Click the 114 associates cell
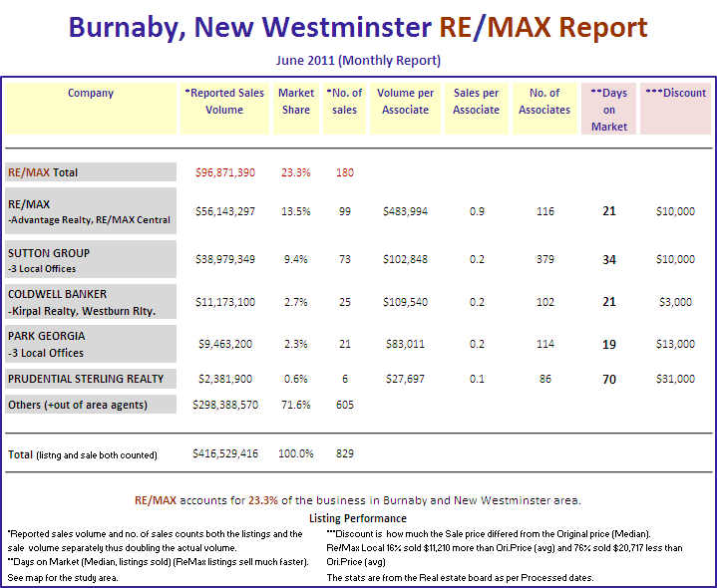717x588 pixels. pos(545,344)
